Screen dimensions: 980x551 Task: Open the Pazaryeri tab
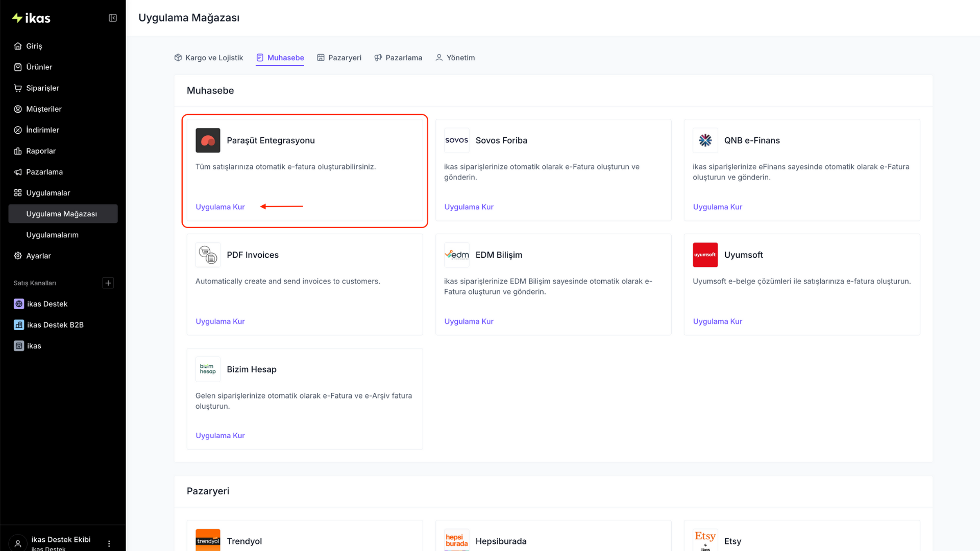[x=339, y=58]
